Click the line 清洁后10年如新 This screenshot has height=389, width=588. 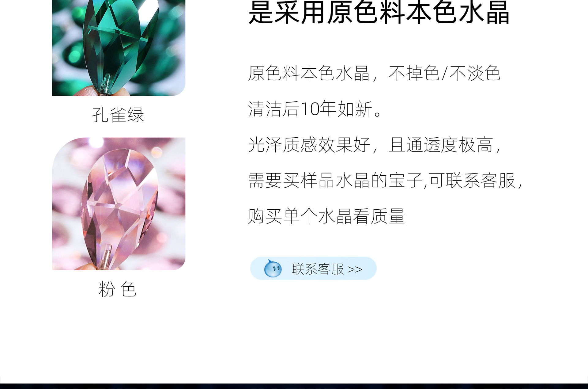(x=315, y=109)
